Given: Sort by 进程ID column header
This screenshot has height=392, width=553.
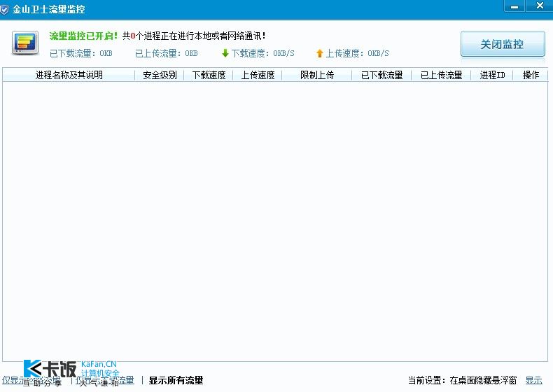Looking at the screenshot, I should pos(492,75).
